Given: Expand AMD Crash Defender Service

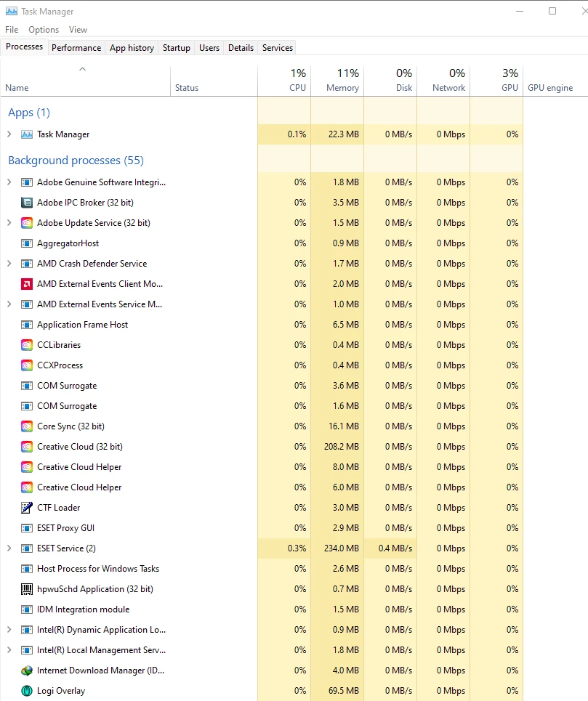Looking at the screenshot, I should click(x=9, y=264).
